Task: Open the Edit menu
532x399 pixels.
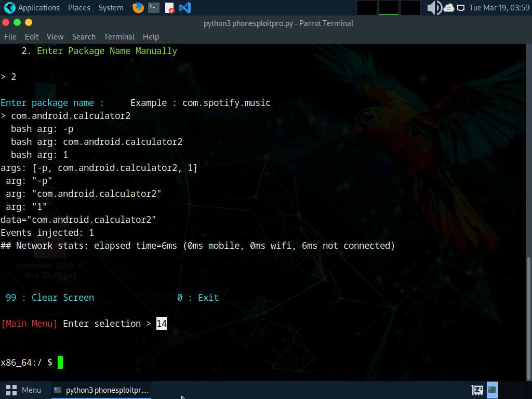Action: [x=32, y=37]
